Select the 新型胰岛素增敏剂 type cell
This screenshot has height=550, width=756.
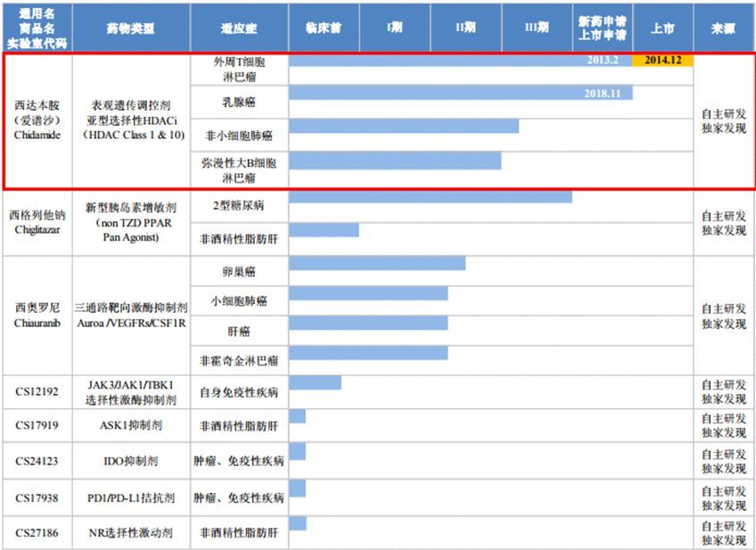pyautogui.click(x=131, y=222)
